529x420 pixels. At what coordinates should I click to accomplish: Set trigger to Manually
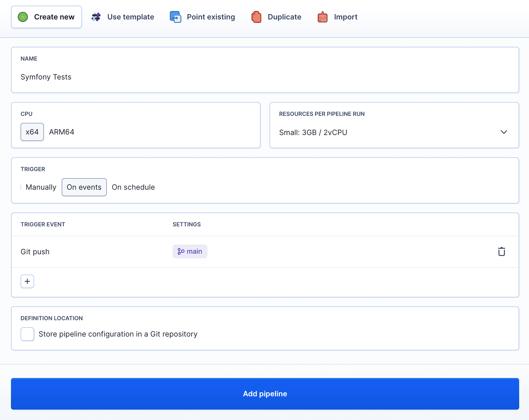point(41,187)
